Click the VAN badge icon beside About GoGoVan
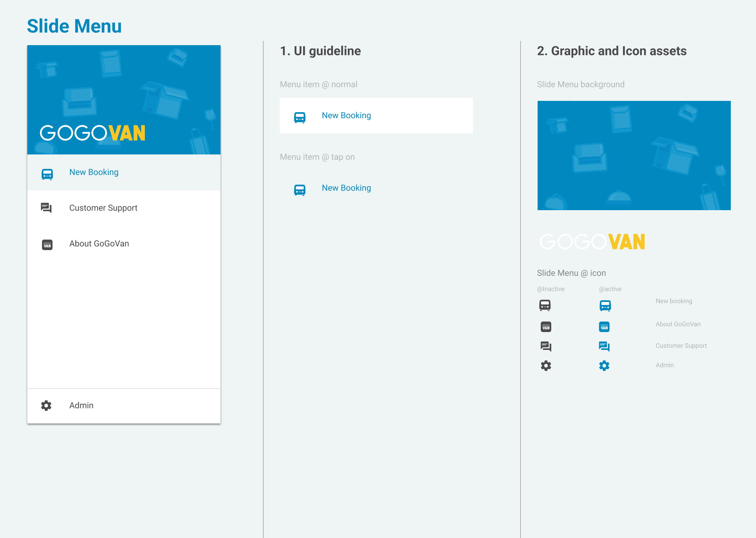The image size is (756, 538). [47, 244]
